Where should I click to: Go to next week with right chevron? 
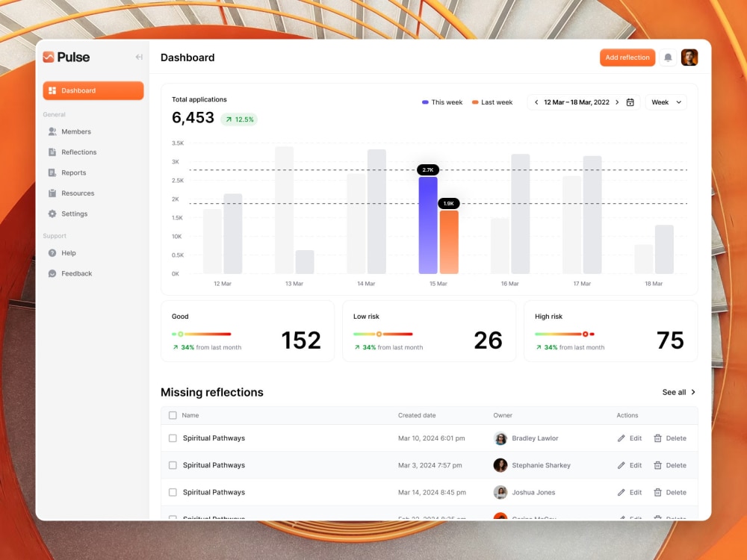tap(617, 102)
